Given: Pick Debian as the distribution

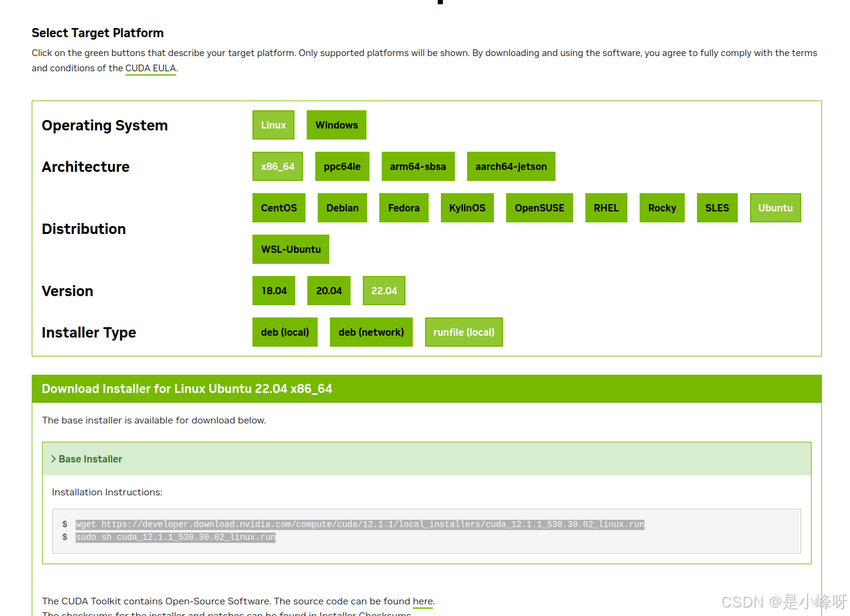Looking at the screenshot, I should coord(342,208).
